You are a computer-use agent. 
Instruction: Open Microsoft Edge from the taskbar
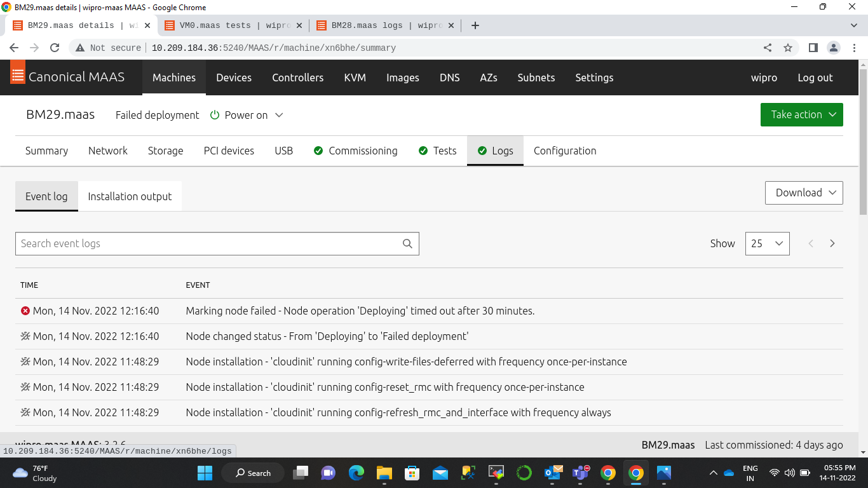pyautogui.click(x=356, y=473)
